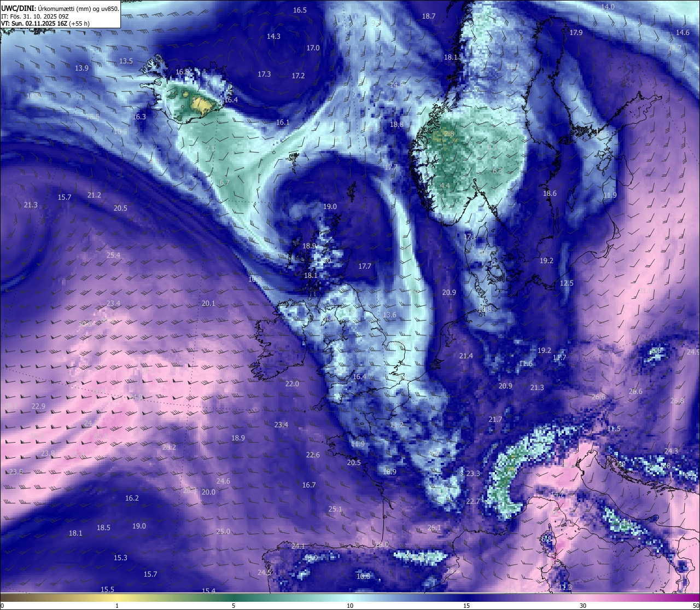Click the map value "11.3"

pyautogui.click(x=565, y=588)
